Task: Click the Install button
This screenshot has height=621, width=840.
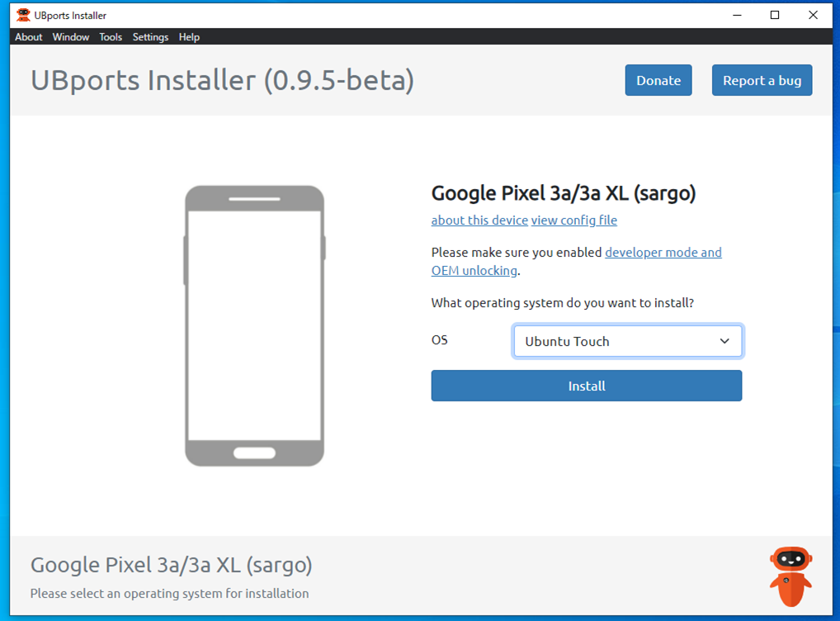Action: [587, 386]
